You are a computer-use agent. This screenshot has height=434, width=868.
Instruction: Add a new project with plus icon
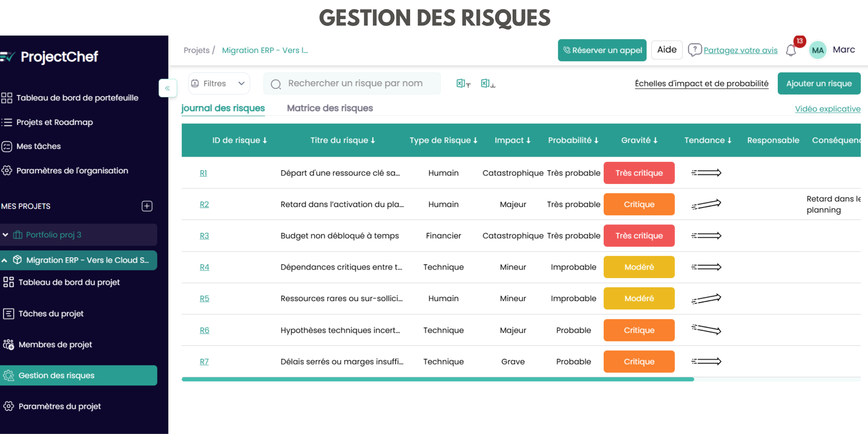pos(147,206)
